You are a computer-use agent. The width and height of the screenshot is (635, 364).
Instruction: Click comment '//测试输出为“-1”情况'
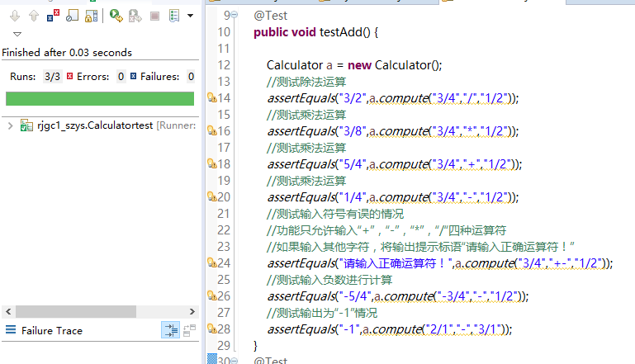(321, 313)
